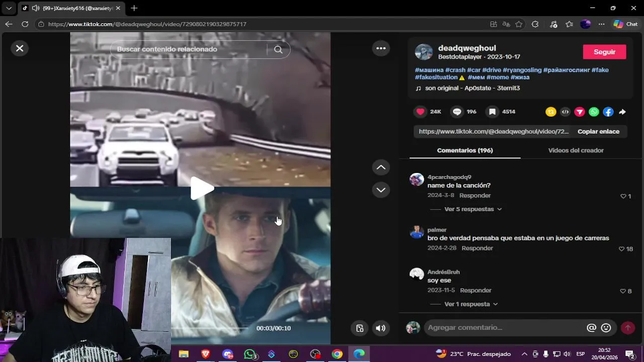Share the video on WhatsApp

pyautogui.click(x=594, y=112)
